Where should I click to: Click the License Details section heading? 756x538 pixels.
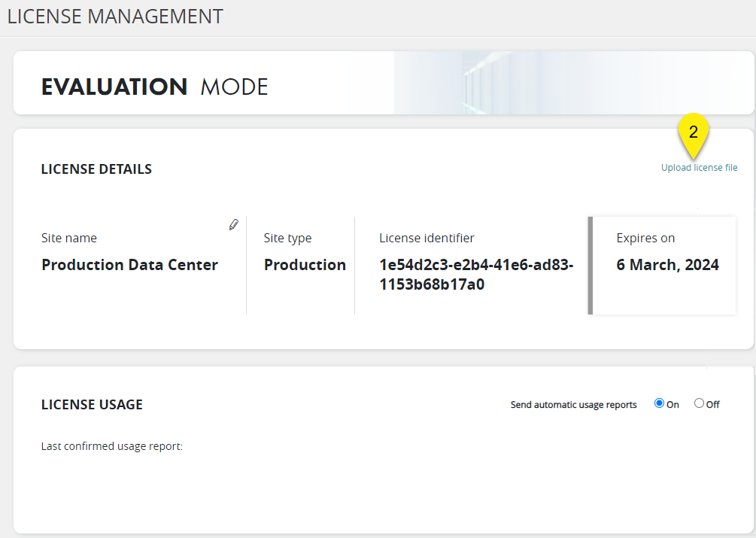pyautogui.click(x=96, y=169)
